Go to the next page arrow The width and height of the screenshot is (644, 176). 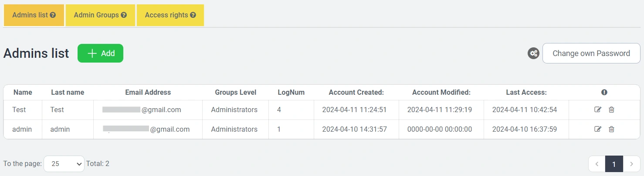point(631,164)
